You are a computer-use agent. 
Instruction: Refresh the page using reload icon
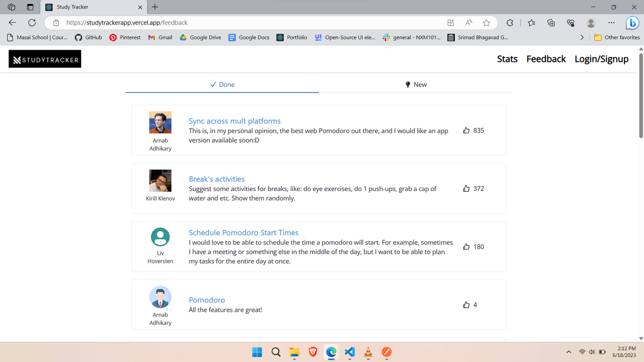point(32,23)
